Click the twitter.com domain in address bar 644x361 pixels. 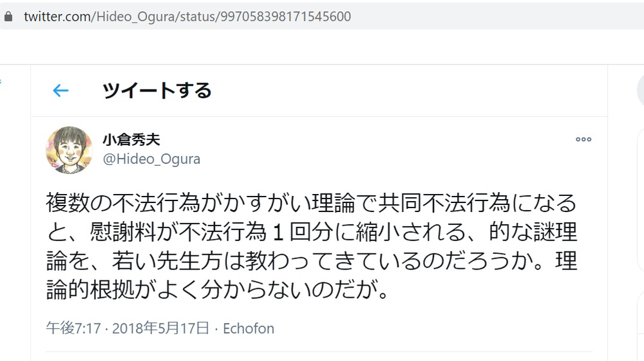58,17
